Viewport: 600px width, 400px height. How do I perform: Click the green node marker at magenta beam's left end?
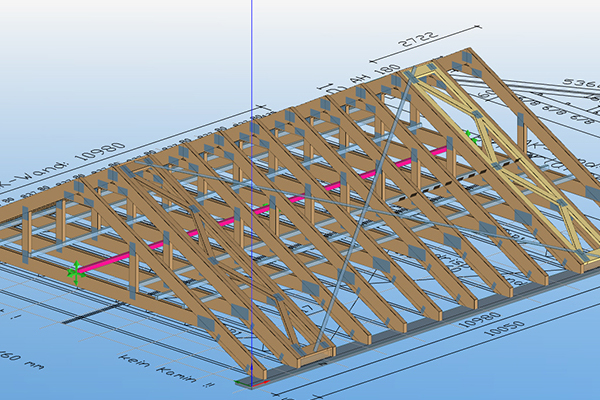point(73,270)
